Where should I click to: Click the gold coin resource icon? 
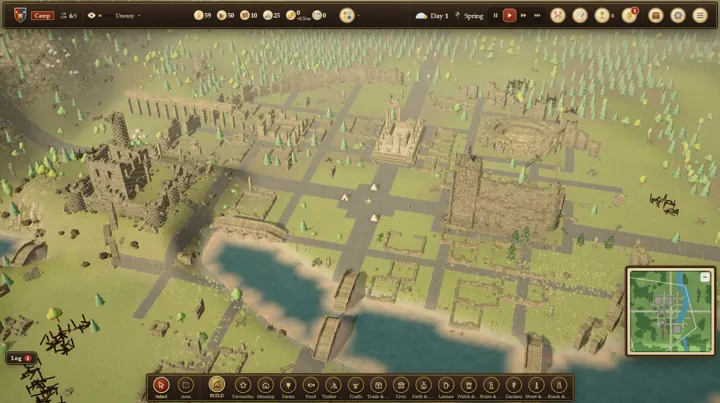(290, 16)
